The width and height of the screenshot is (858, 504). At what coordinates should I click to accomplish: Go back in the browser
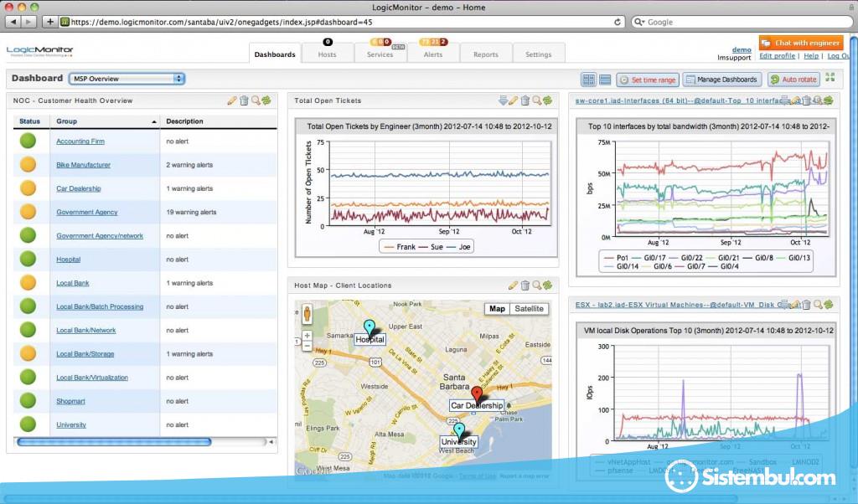[13, 22]
